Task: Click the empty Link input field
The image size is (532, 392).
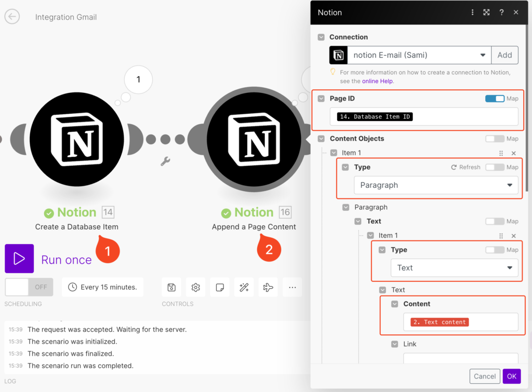Action: tap(461, 358)
